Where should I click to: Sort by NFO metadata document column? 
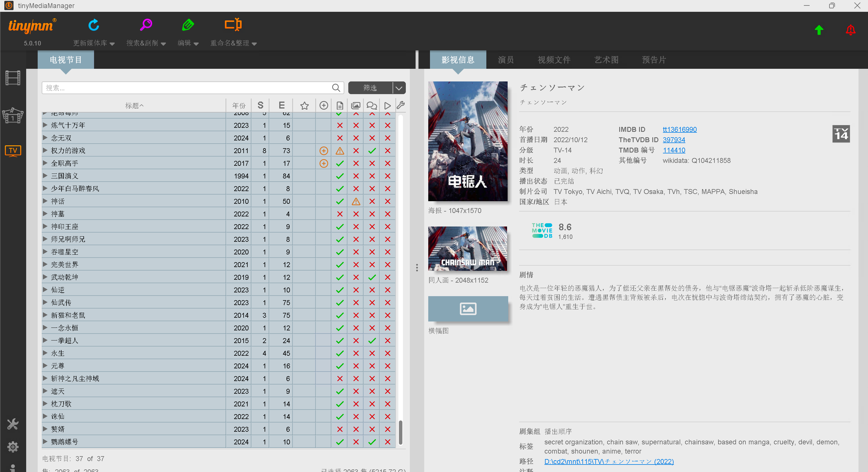pos(340,106)
